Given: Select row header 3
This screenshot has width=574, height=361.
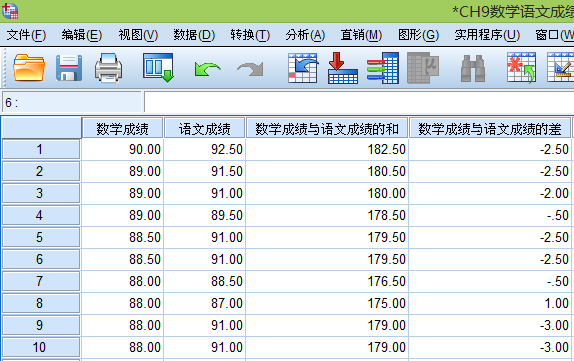Looking at the screenshot, I should pyautogui.click(x=41, y=193).
